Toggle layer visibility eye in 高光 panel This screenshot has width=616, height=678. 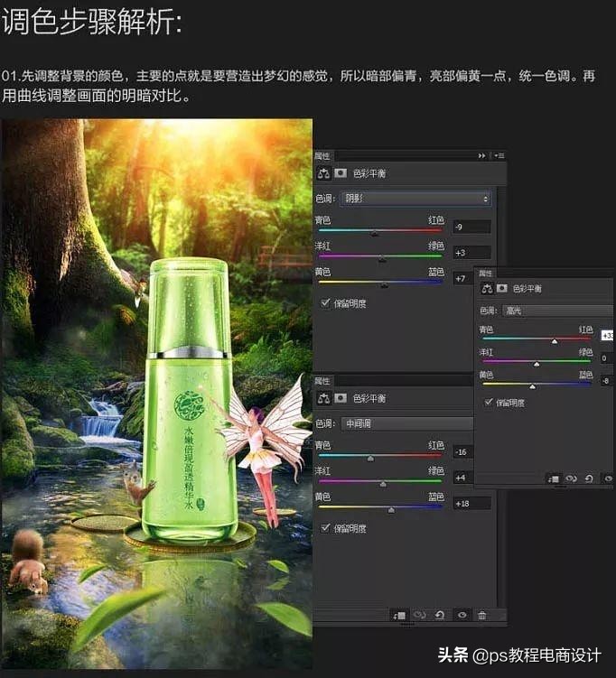[x=609, y=478]
